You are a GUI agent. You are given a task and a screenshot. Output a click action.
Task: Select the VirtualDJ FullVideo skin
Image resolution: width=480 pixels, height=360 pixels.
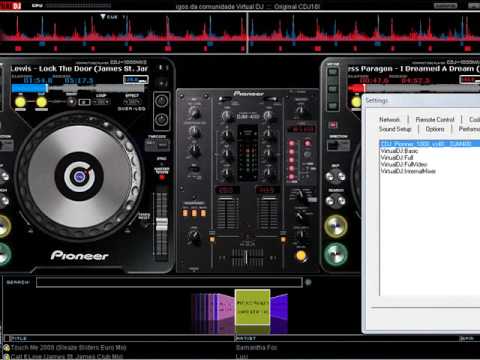(x=404, y=164)
